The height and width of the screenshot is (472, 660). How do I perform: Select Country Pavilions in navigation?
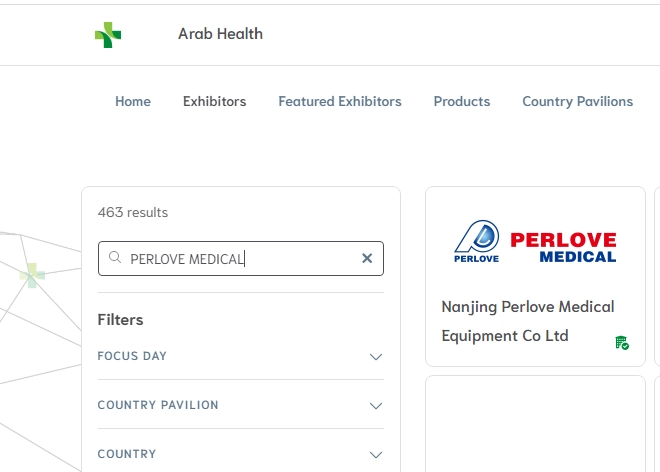(x=577, y=101)
